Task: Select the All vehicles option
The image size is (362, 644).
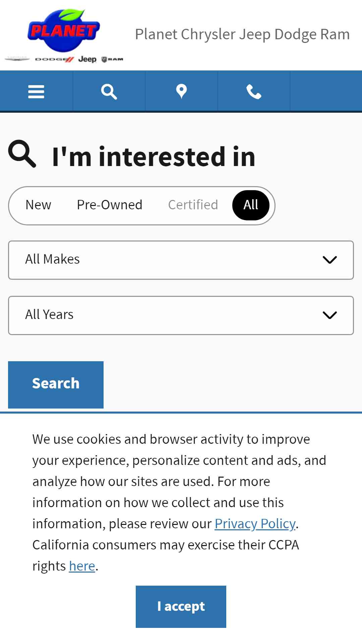Action: click(x=251, y=205)
